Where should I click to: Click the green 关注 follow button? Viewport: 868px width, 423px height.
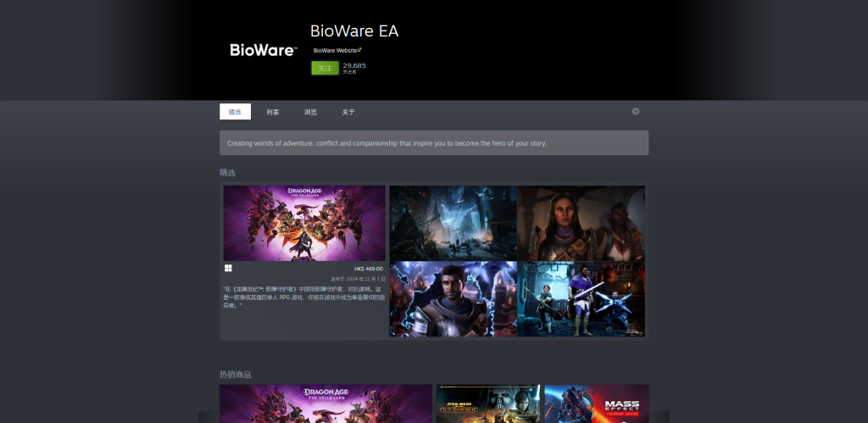point(325,68)
